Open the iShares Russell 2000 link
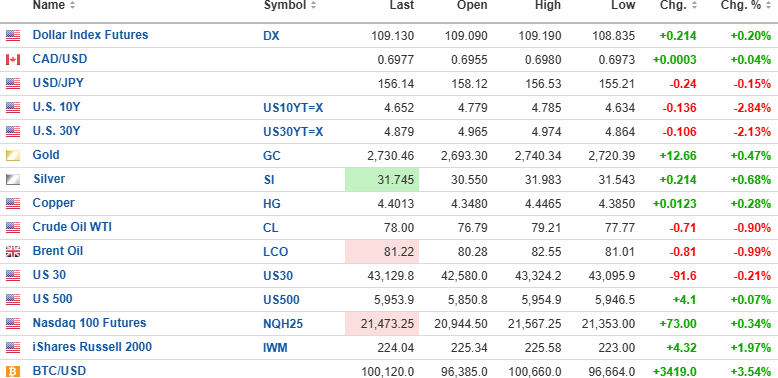Screen dimensions: 778x378 (92, 347)
